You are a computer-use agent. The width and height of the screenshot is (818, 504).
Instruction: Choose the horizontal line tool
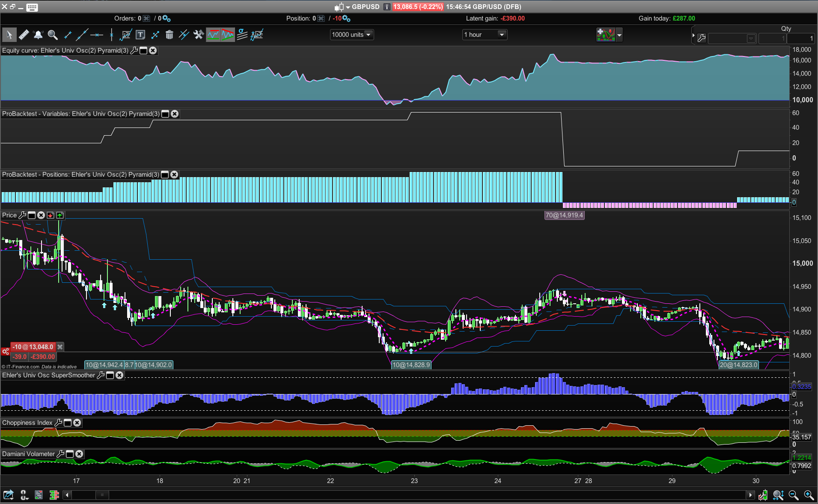click(97, 35)
